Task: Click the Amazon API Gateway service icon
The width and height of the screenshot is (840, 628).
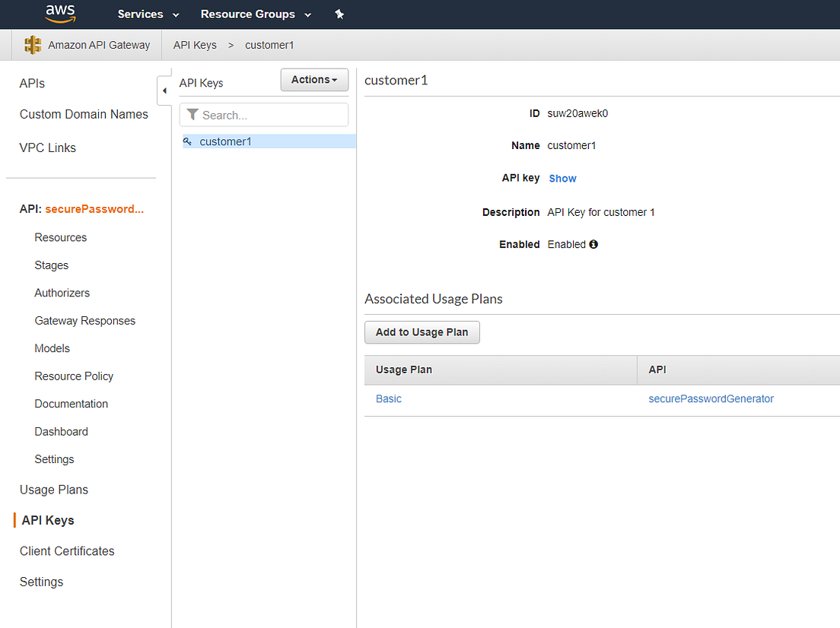Action: pos(32,45)
